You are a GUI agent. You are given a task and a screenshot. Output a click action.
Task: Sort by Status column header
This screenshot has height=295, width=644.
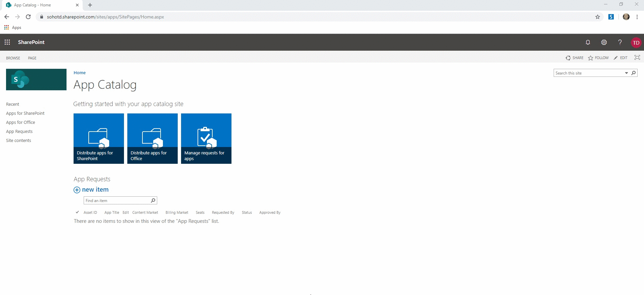coord(247,212)
